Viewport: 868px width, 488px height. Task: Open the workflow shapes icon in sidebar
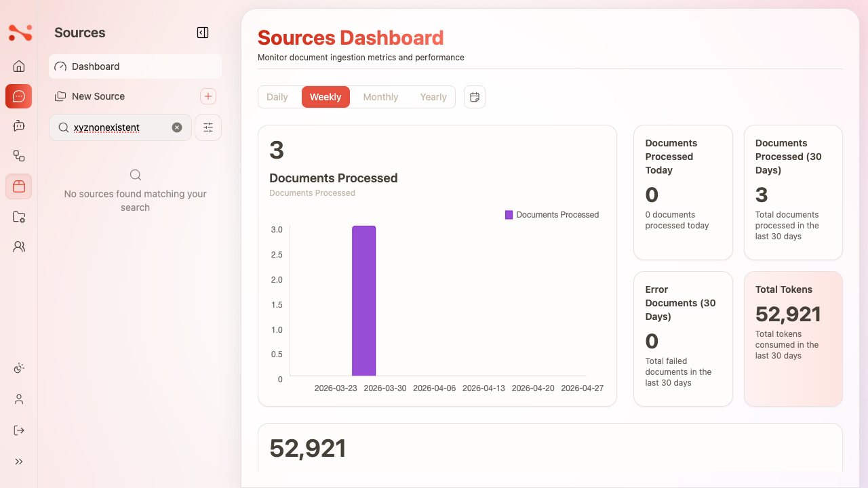19,156
